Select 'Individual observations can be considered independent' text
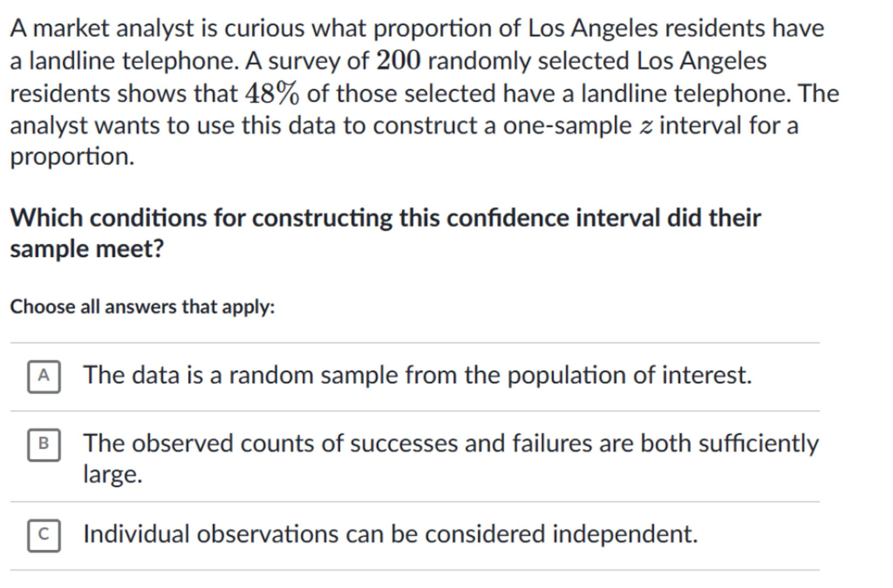Viewport: 893px width, 588px height. [x=390, y=534]
